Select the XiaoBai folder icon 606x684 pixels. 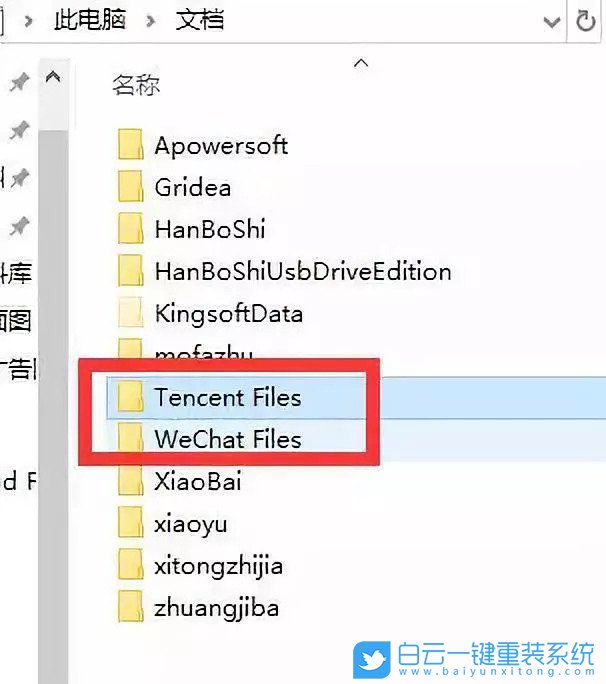130,480
